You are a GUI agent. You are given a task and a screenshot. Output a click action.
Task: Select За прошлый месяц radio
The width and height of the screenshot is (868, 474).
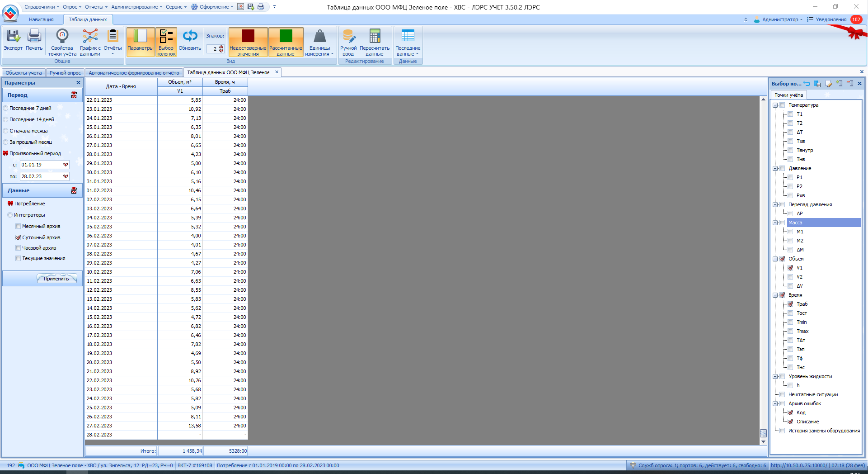6,142
